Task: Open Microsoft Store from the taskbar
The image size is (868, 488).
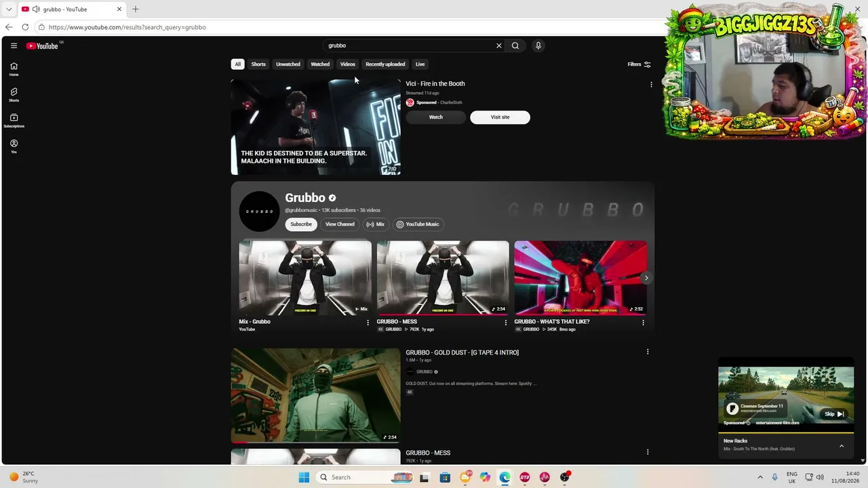Action: 445,477
